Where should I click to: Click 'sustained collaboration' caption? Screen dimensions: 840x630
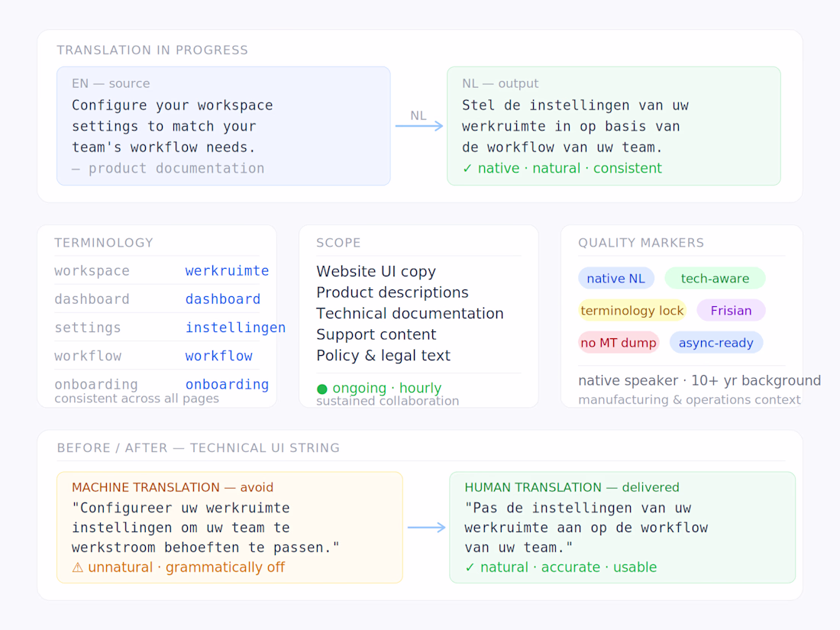(x=387, y=401)
